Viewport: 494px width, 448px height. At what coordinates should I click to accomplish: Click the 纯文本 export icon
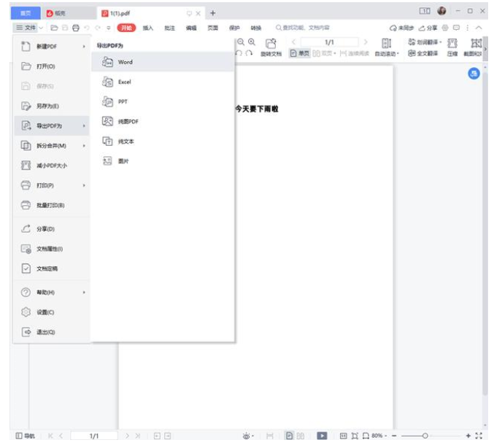point(107,142)
